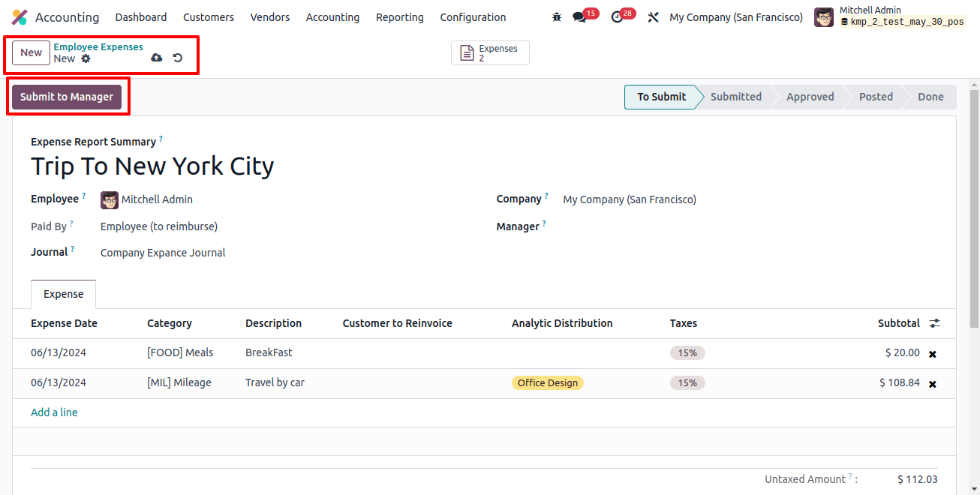The height and width of the screenshot is (495, 980).
Task: Click 15% tax tag on Mileage row
Action: tap(687, 382)
